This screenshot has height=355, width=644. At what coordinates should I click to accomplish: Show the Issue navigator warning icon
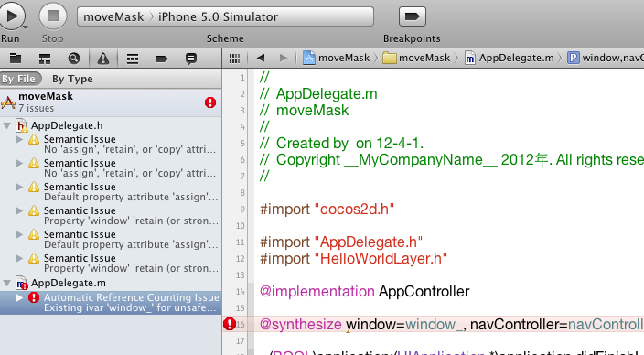coord(103,59)
